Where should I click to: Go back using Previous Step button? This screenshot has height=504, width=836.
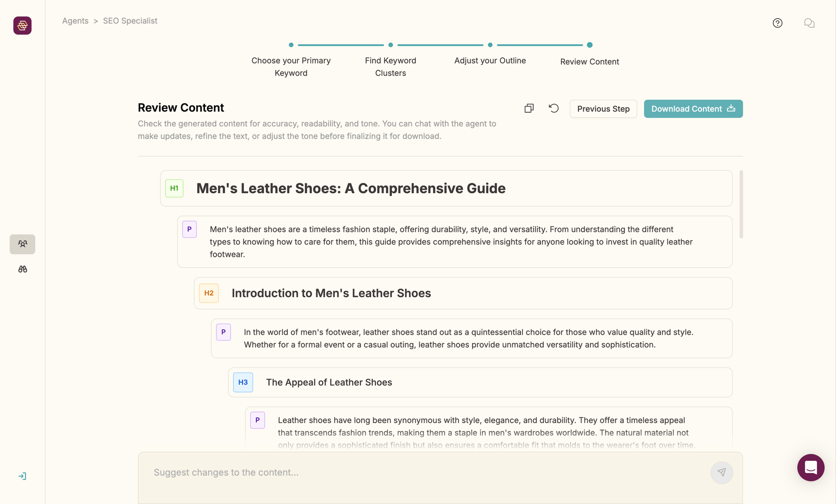pos(603,109)
